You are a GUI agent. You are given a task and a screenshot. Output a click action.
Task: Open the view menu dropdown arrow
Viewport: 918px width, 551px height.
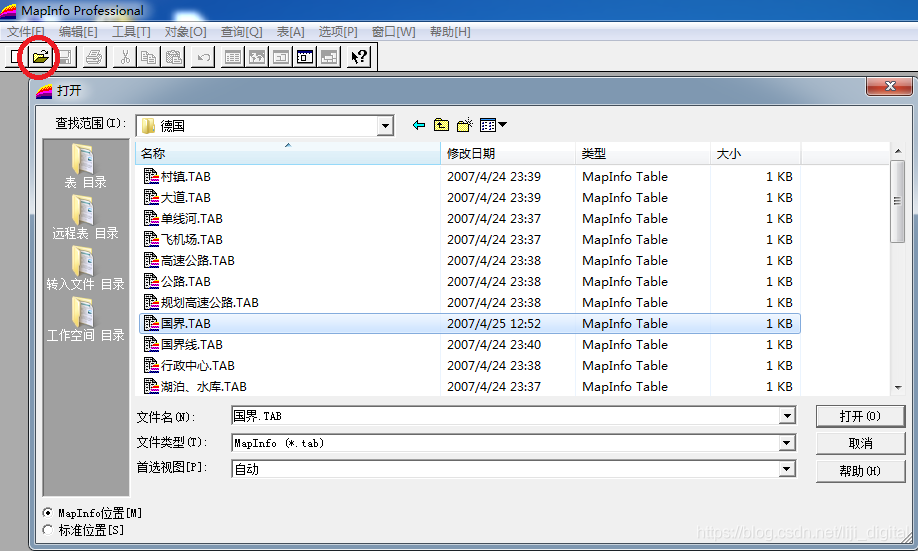(x=502, y=125)
